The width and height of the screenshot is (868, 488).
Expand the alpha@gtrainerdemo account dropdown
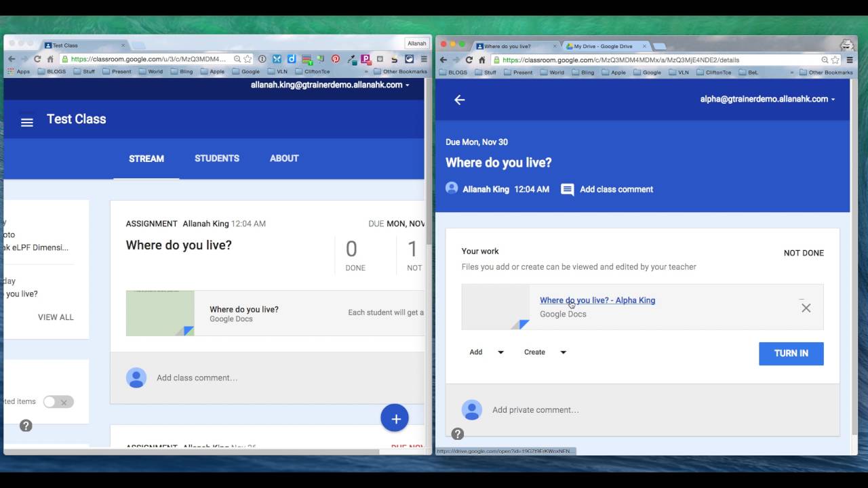pyautogui.click(x=833, y=100)
